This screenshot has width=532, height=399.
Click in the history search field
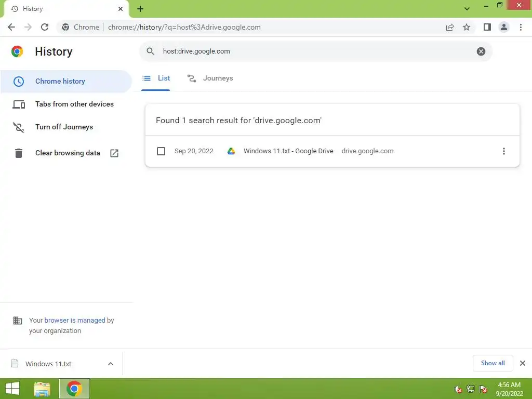click(x=315, y=51)
